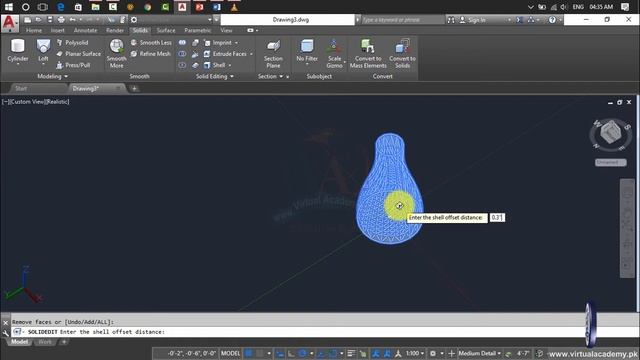The width and height of the screenshot is (640, 360).
Task: Expand the Modeling panel
Action: [53, 76]
